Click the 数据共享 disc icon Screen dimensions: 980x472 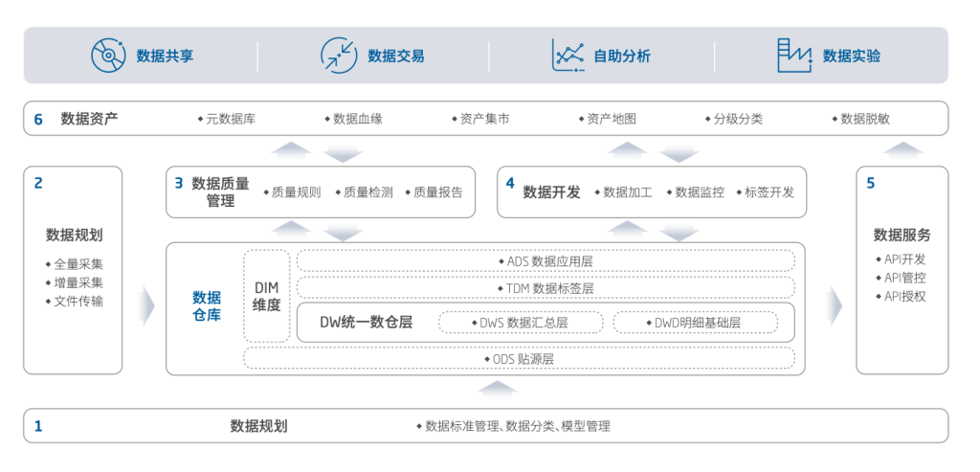(108, 56)
